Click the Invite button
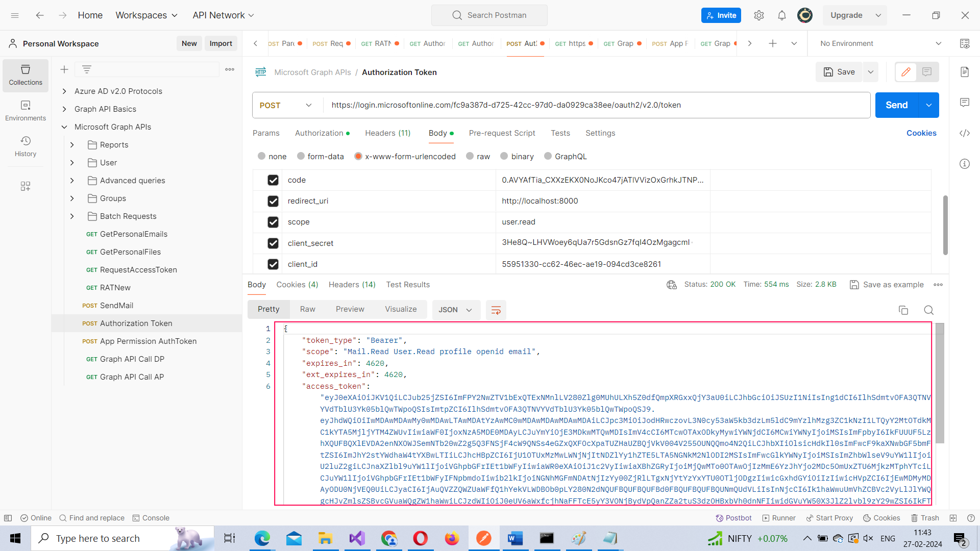This screenshot has width=980, height=551. 721,15
